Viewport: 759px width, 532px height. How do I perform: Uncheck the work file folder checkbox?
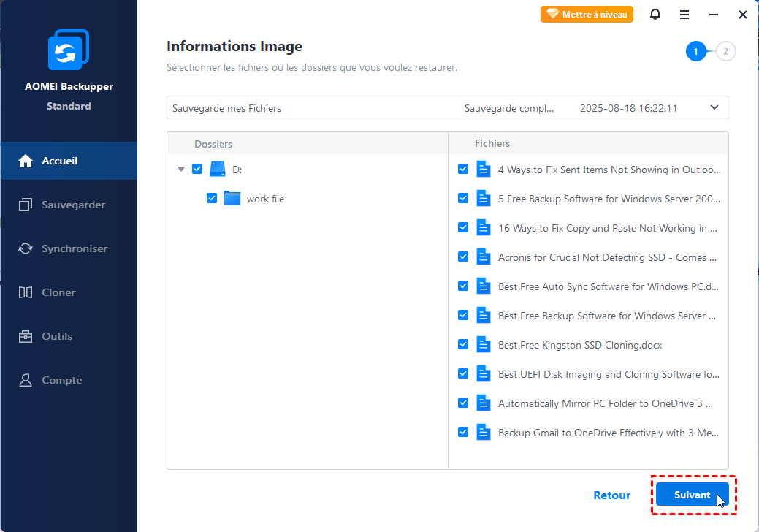coord(212,199)
